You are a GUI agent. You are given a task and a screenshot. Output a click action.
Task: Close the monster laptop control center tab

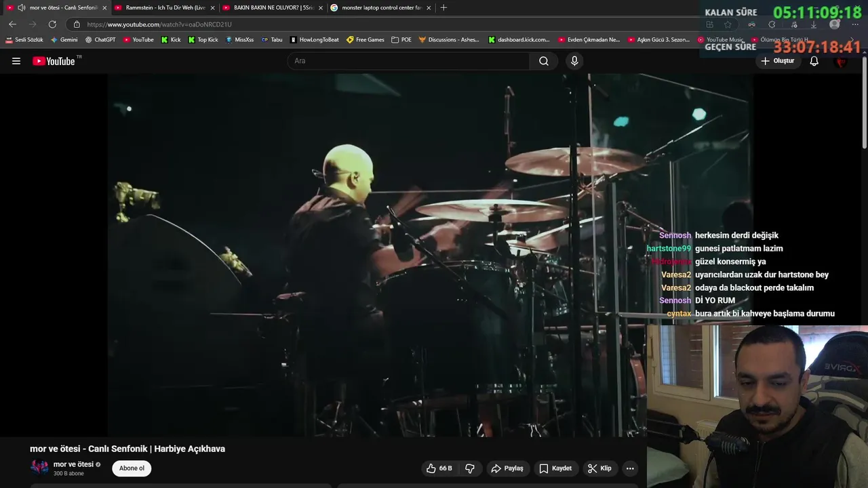pyautogui.click(x=429, y=7)
